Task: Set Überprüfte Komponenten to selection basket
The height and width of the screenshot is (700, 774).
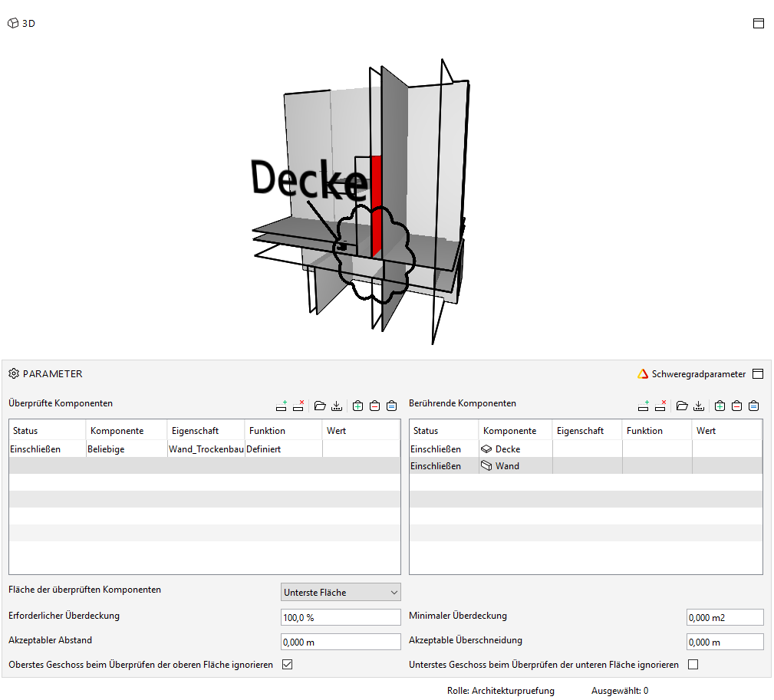Action: (x=391, y=406)
